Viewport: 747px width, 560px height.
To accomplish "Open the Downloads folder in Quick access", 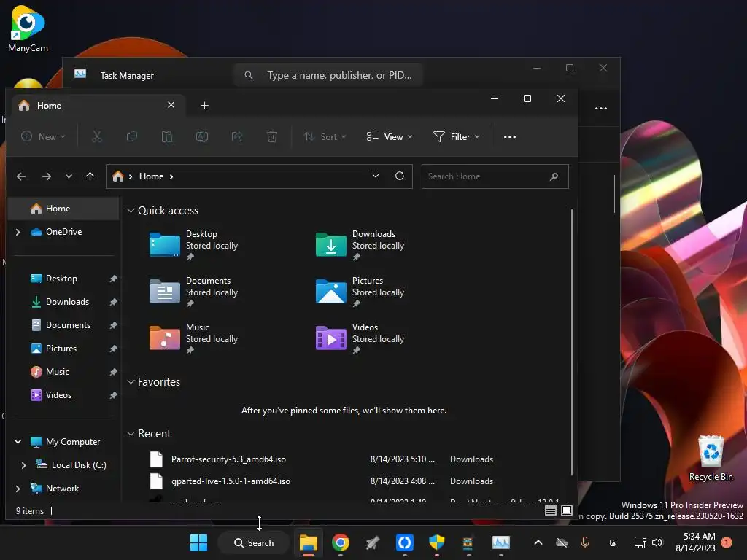I will click(360, 245).
